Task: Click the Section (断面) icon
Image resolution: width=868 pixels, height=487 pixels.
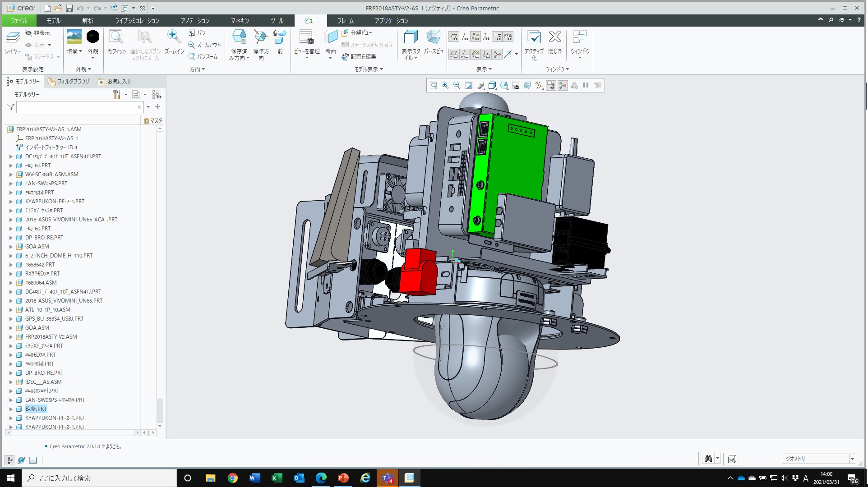Action: [x=330, y=37]
